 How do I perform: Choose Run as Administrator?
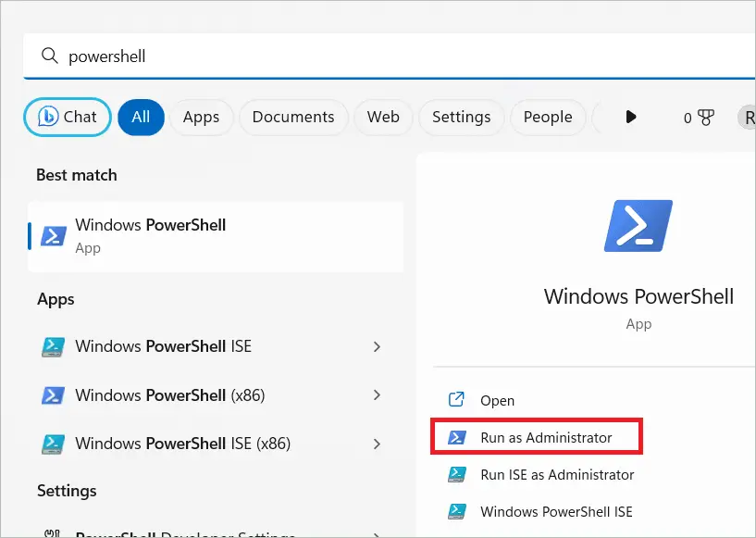(x=536, y=437)
